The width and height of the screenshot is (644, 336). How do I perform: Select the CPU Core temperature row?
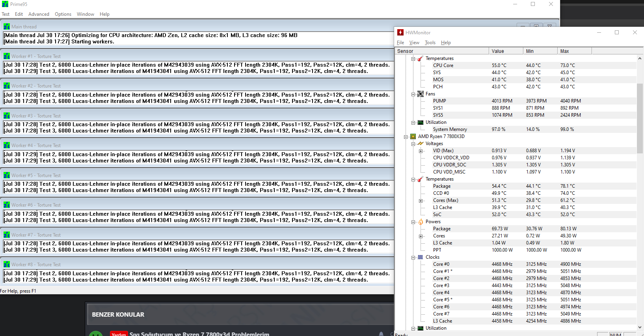point(516,65)
